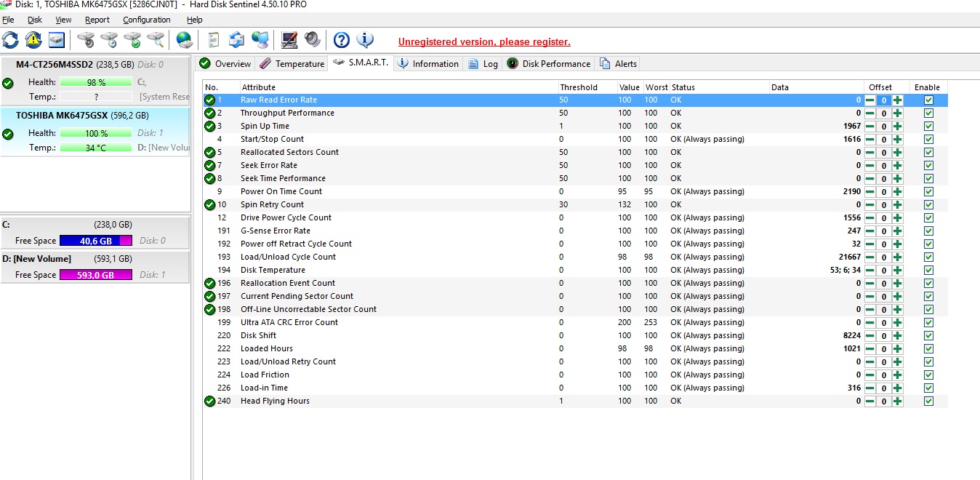Screen dimensions: 980x480
Task: Disable monitoring for Head Flying Hours
Action: click(928, 401)
